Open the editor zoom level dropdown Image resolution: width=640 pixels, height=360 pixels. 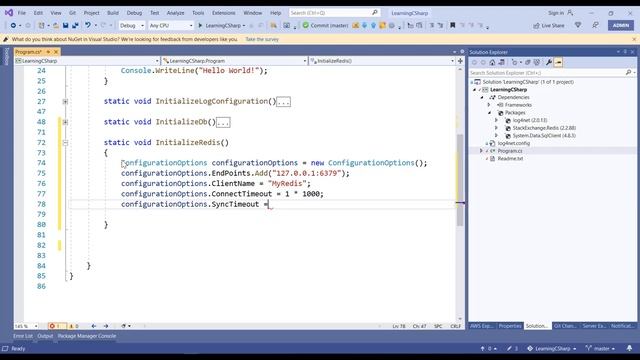point(26,326)
